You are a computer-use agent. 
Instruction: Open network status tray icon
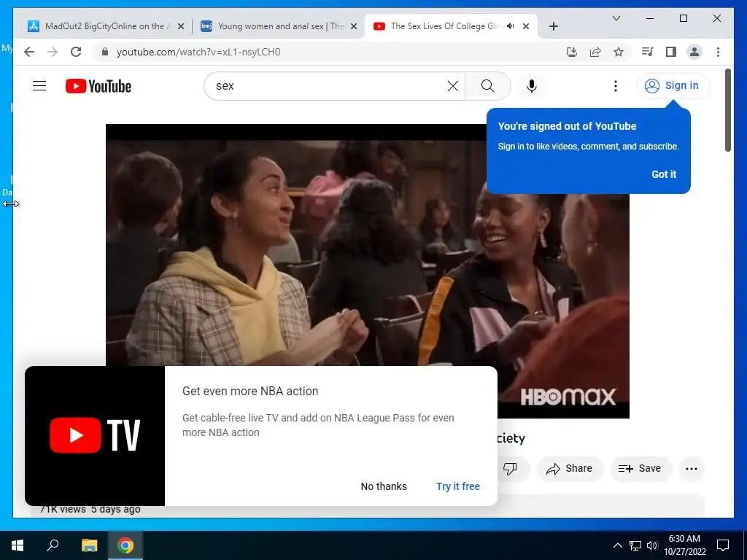point(635,545)
